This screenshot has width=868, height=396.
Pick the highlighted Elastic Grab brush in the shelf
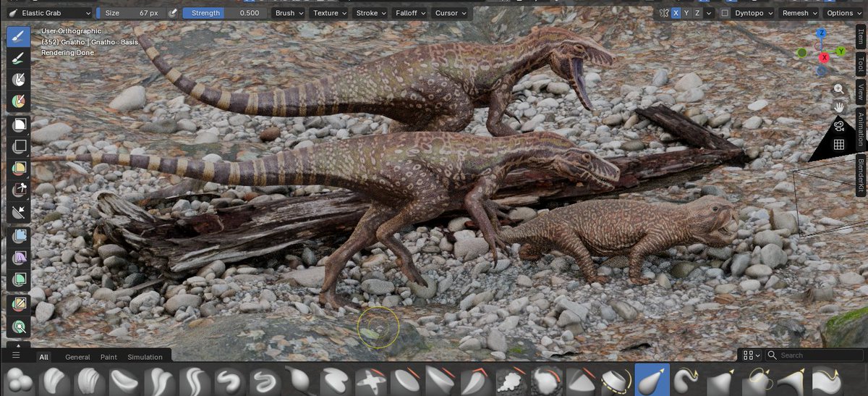pyautogui.click(x=652, y=380)
